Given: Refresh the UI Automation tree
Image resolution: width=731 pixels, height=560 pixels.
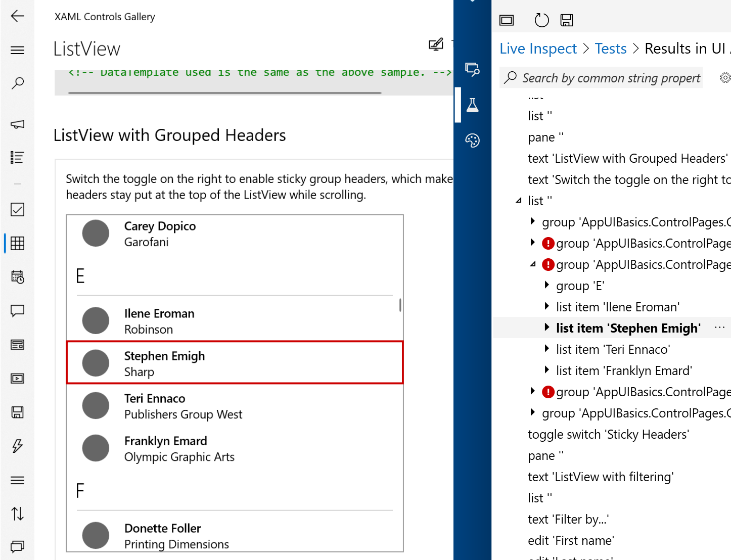Looking at the screenshot, I should [x=541, y=20].
